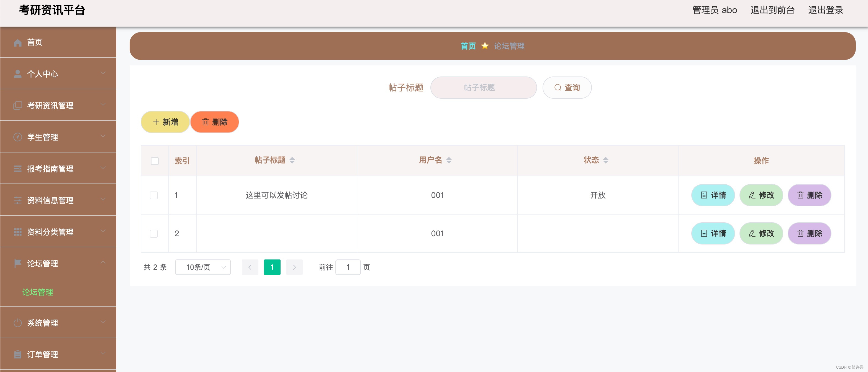Click the compass icon beside 学生管理
The image size is (868, 372).
click(x=17, y=137)
